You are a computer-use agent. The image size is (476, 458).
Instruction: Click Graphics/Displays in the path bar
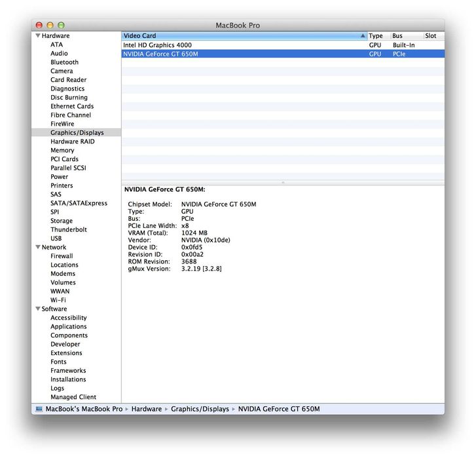pyautogui.click(x=200, y=409)
